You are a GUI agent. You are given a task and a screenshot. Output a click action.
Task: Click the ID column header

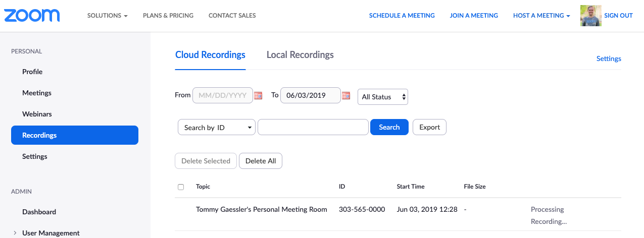(342, 187)
